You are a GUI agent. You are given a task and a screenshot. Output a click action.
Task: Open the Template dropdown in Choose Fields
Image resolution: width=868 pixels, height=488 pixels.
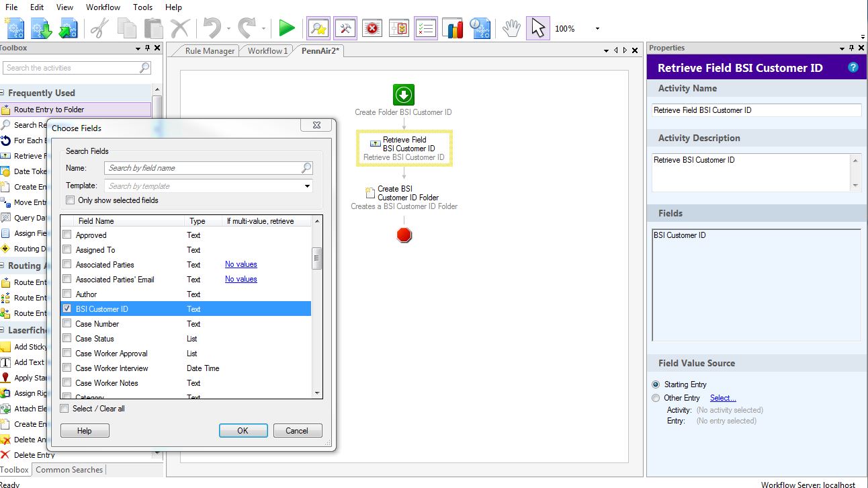click(307, 186)
